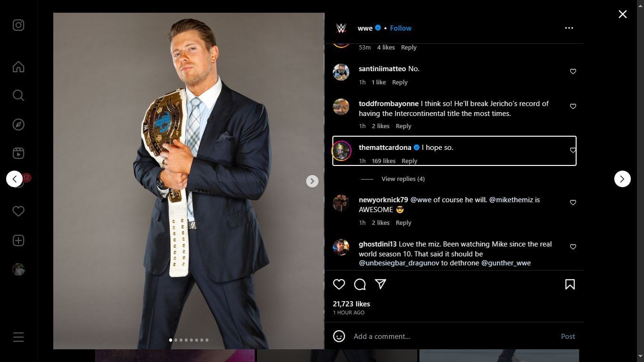
Task: Open the Explore compass icon
Action: coord(18,124)
